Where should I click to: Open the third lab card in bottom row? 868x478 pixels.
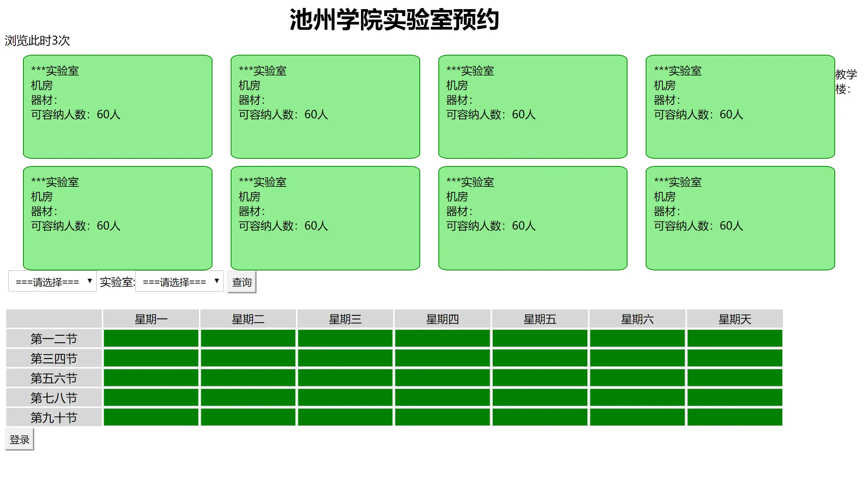pos(533,218)
